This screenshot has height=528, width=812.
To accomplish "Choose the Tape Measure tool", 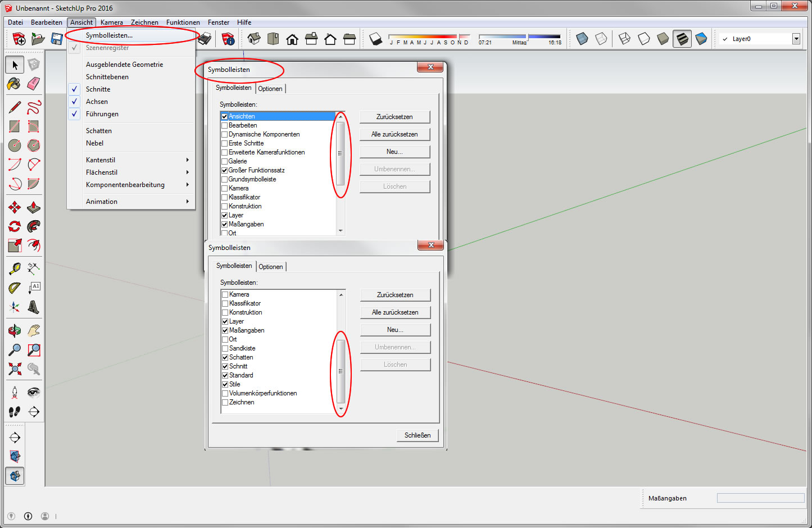I will point(15,269).
